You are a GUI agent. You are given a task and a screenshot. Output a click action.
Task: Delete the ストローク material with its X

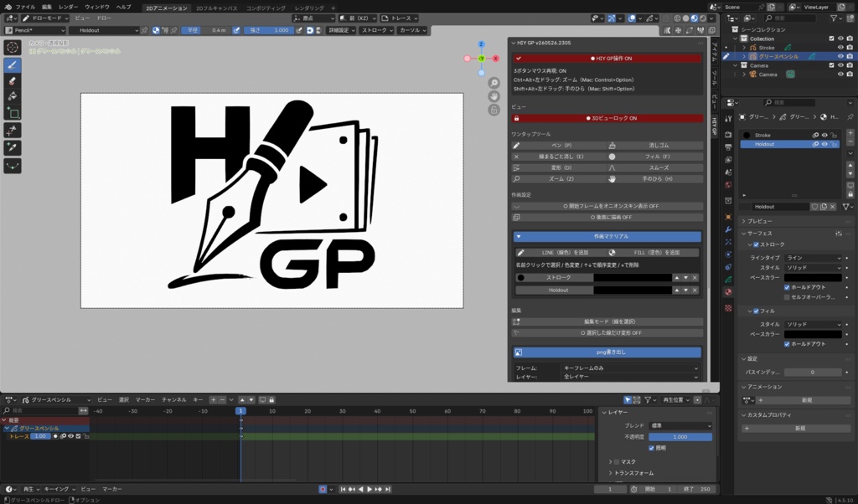pyautogui.click(x=695, y=278)
